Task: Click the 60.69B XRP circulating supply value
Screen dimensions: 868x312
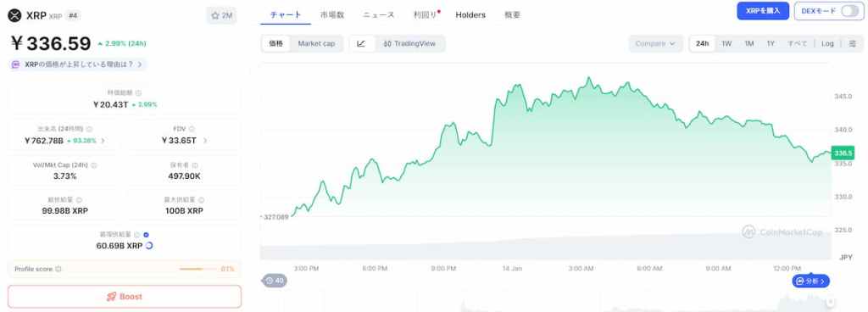Action: (x=120, y=246)
